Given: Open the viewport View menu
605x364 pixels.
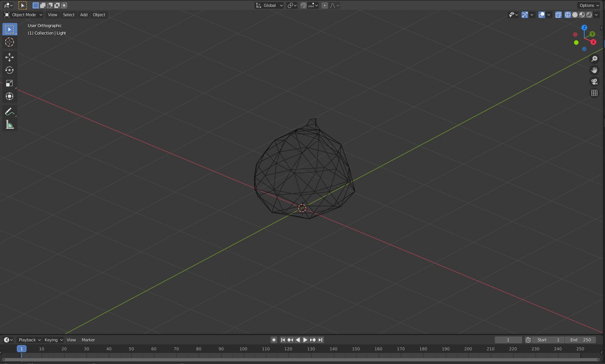Looking at the screenshot, I should pos(53,15).
